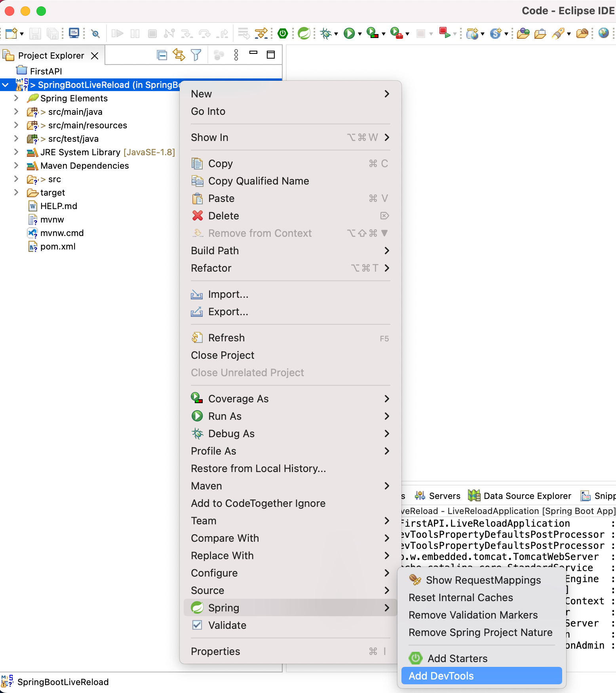Open the Search flashlight dropdown arrow
Screen dimensions: 616x693
click(568, 34)
